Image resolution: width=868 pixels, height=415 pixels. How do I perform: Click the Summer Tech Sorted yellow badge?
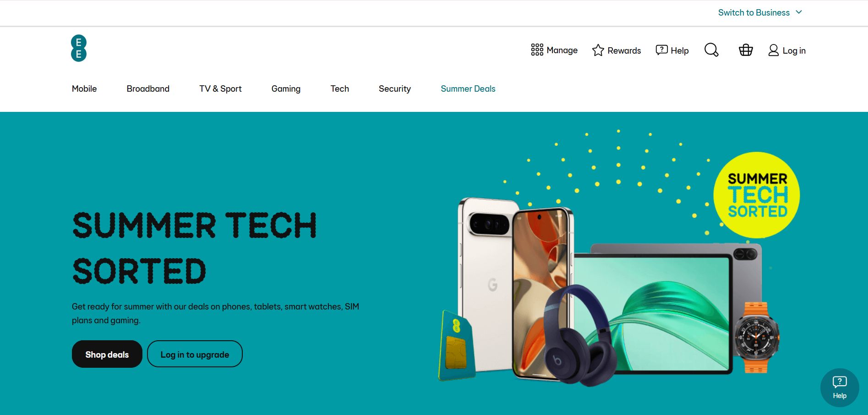click(x=757, y=195)
